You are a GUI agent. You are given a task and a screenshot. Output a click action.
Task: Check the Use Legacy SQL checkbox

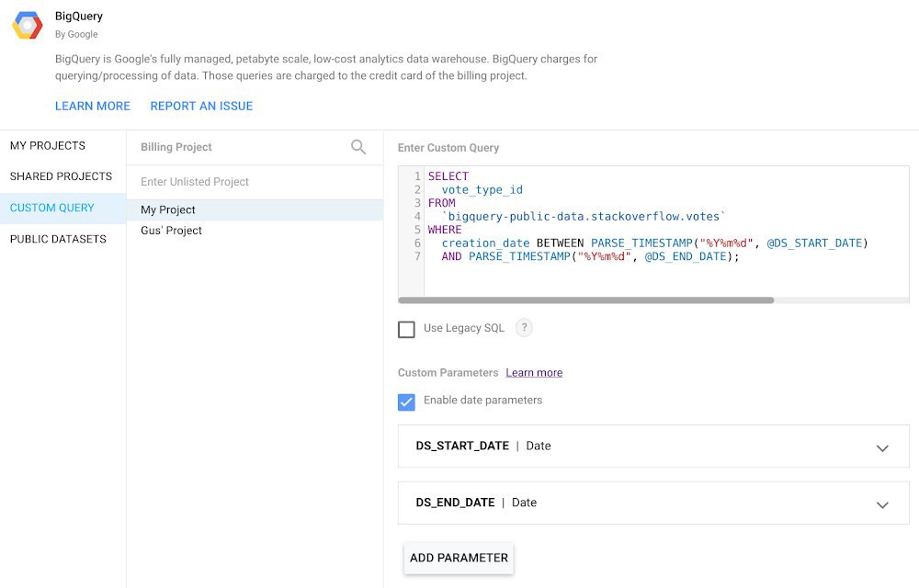pyautogui.click(x=406, y=329)
